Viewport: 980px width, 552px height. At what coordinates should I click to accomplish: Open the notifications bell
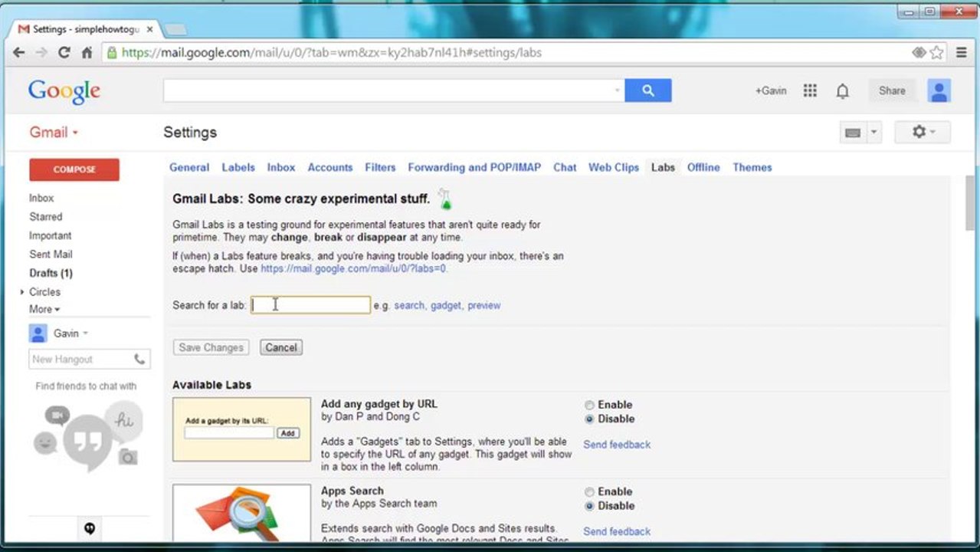coord(843,91)
